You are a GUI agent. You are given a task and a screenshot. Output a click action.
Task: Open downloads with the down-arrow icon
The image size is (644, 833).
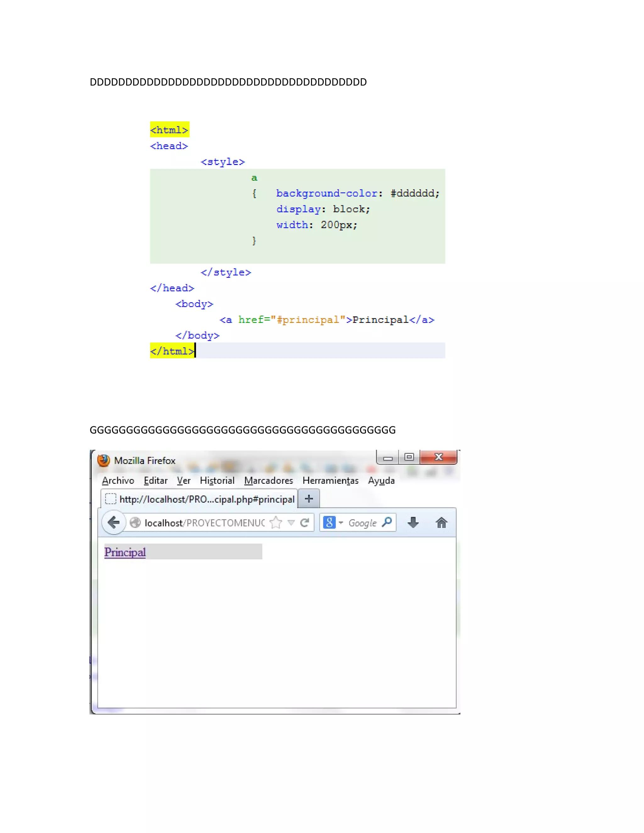[413, 522]
